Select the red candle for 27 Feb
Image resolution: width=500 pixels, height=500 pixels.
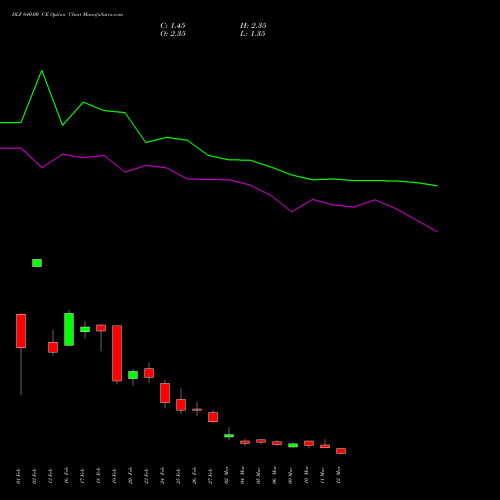[x=213, y=417]
